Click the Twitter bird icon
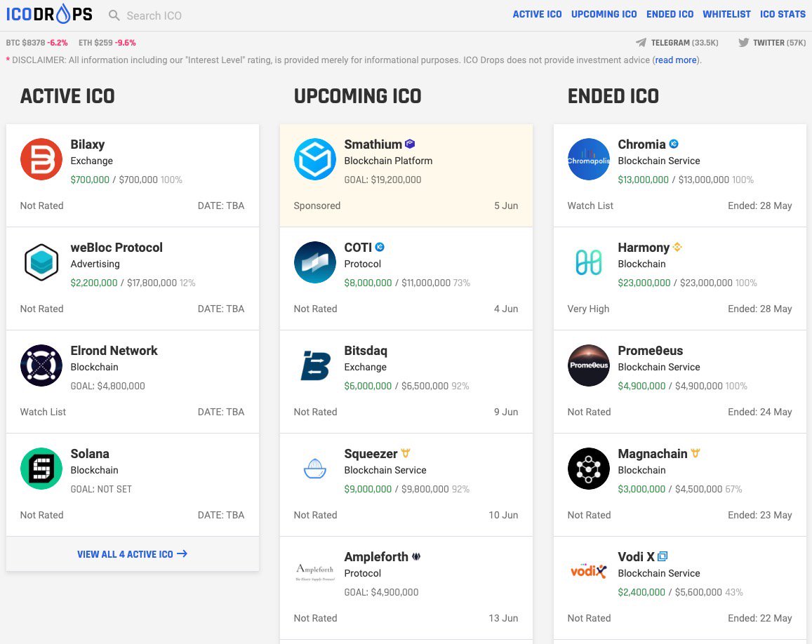Image resolution: width=812 pixels, height=644 pixels. point(744,43)
